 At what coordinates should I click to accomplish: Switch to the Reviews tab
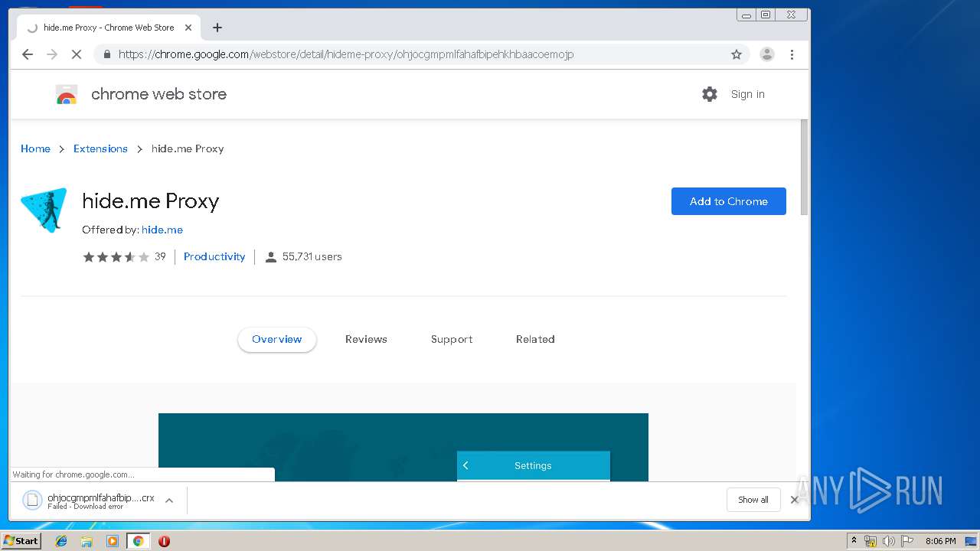click(366, 339)
